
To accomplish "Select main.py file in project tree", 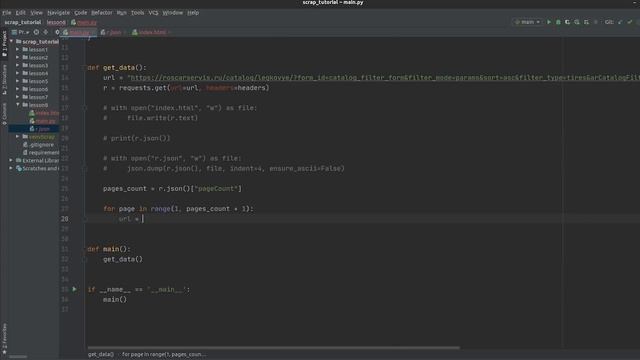I will coord(42,121).
